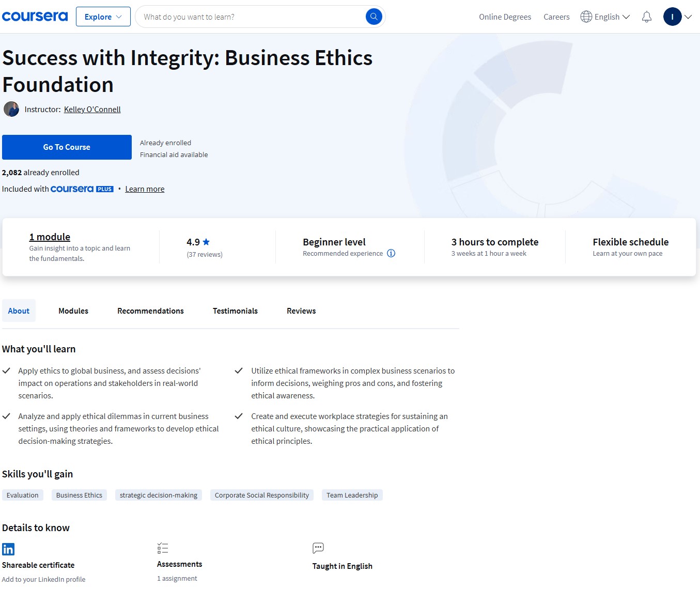The width and height of the screenshot is (700, 589).
Task: Click the search field to type
Action: pos(251,17)
